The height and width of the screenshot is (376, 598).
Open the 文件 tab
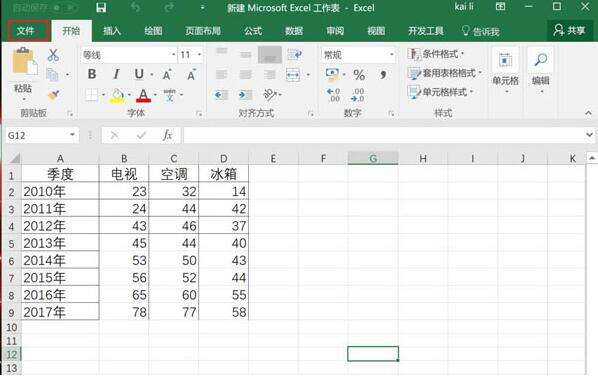tap(26, 31)
